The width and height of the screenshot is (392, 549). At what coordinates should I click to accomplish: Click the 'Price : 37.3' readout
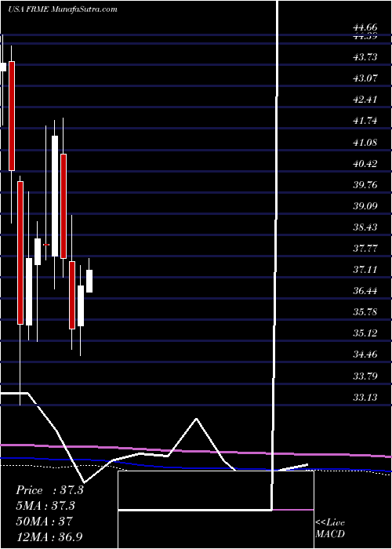click(49, 490)
